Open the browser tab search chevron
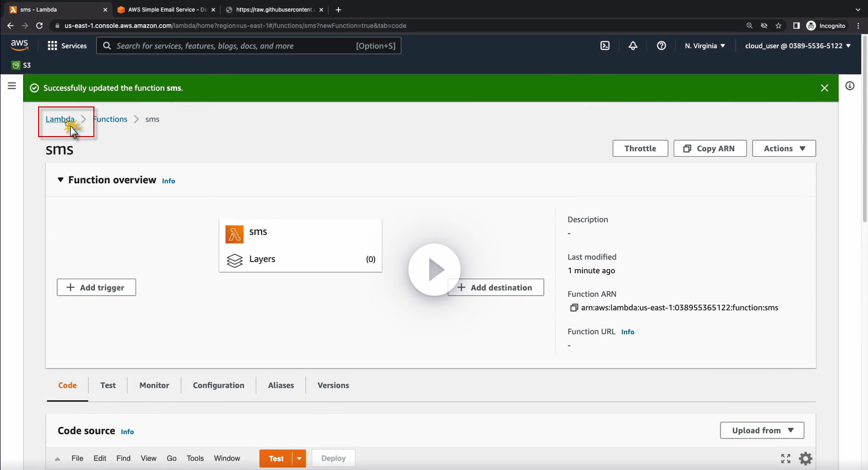The width and height of the screenshot is (868, 470). [858, 10]
